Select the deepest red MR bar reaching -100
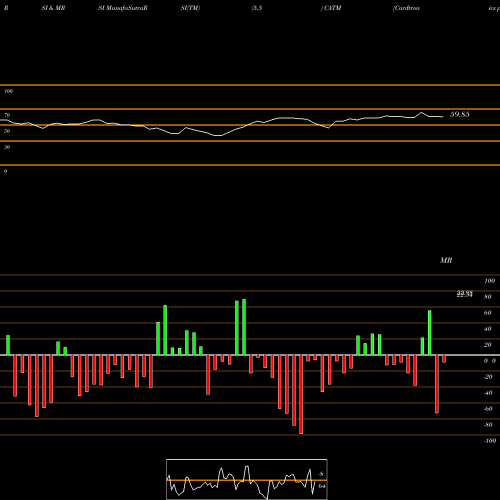Viewport: 500px width, 500px height. tap(301, 394)
